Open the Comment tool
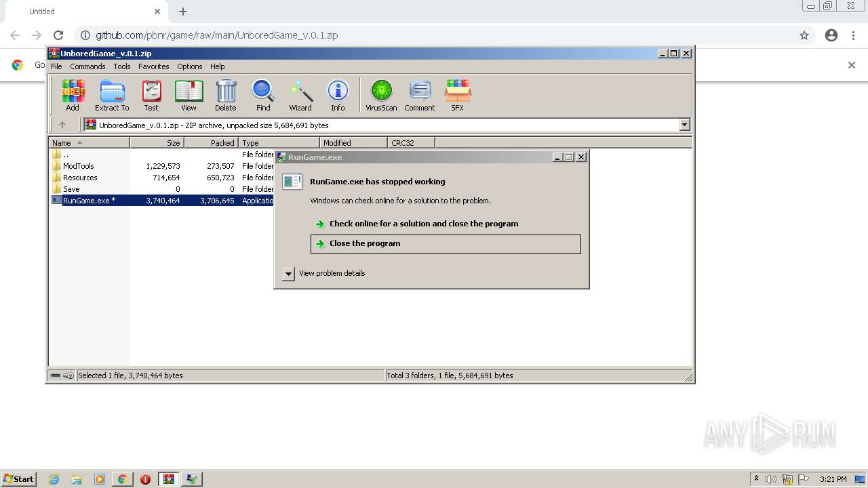Screen dimensions: 868x488 (420, 96)
